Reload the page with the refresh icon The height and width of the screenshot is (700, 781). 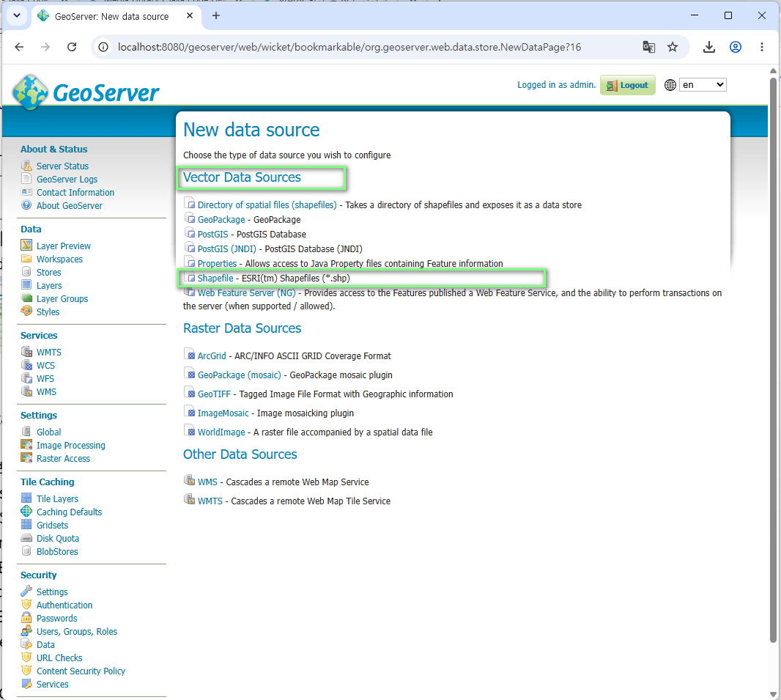click(72, 47)
